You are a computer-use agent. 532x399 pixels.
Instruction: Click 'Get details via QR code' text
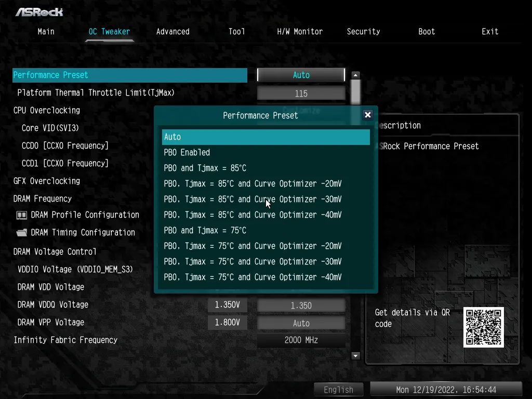[412, 318]
